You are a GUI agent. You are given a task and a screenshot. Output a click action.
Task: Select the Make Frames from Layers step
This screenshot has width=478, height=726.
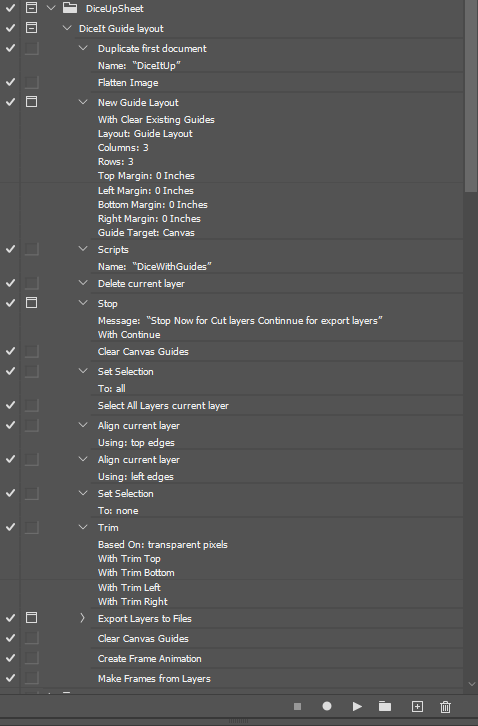[x=277, y=678]
